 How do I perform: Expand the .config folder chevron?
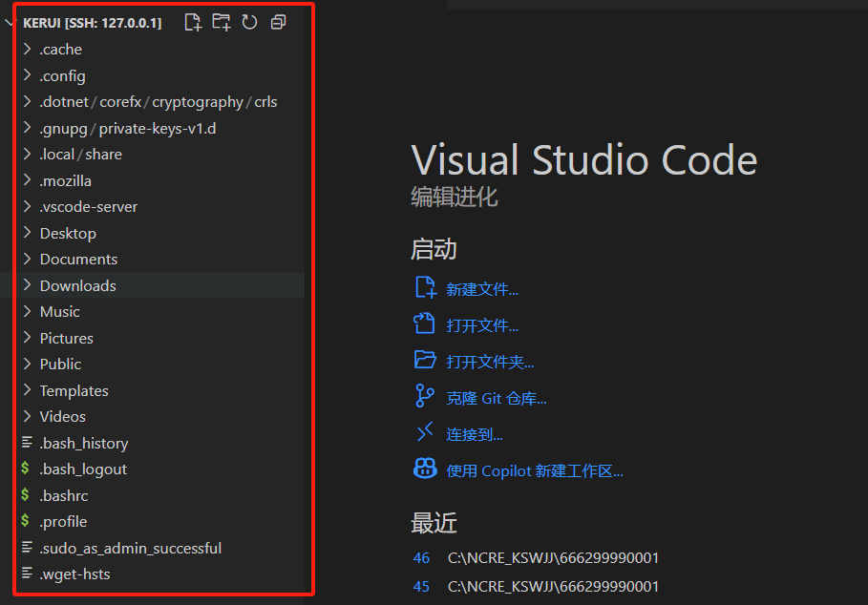click(x=27, y=74)
